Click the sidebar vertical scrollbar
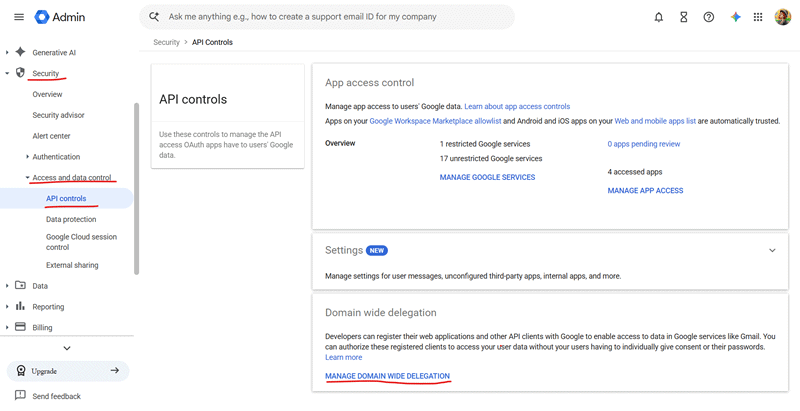The width and height of the screenshot is (800, 411). 136,189
